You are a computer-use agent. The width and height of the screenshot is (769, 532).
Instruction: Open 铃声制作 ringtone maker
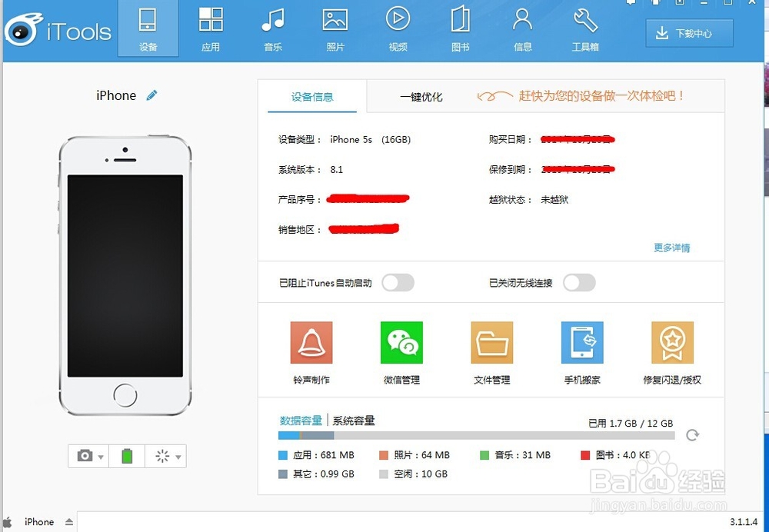pyautogui.click(x=311, y=353)
